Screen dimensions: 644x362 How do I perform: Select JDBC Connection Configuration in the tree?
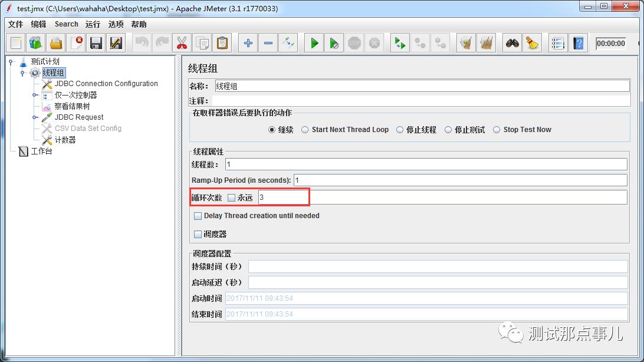coord(106,84)
